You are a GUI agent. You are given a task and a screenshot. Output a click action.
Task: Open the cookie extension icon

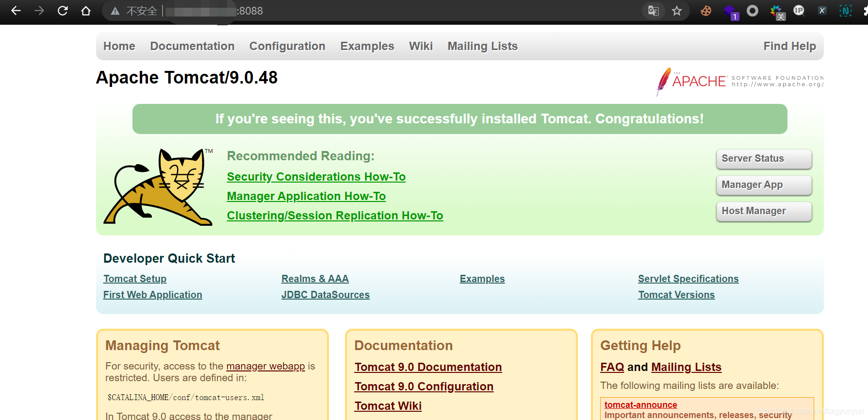tap(706, 11)
